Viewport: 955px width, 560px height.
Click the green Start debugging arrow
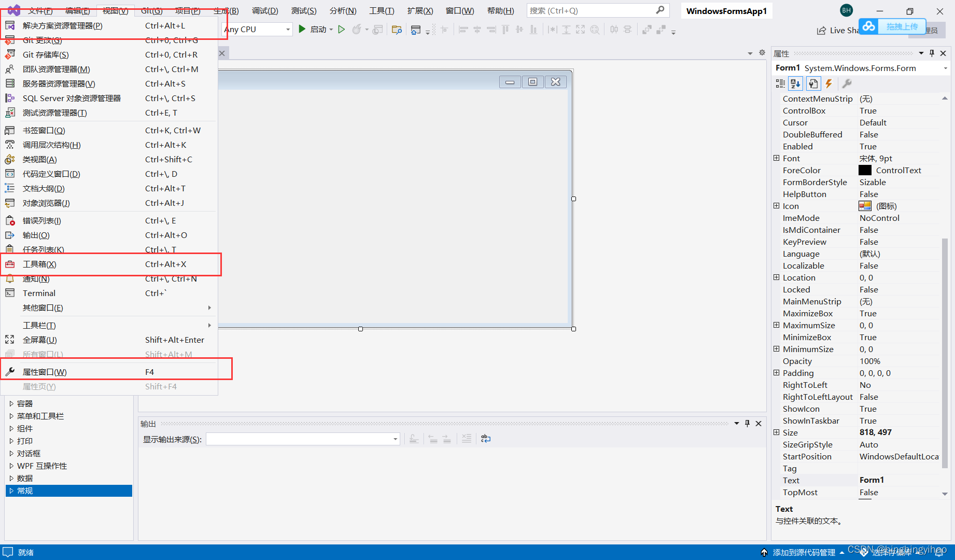click(x=302, y=30)
